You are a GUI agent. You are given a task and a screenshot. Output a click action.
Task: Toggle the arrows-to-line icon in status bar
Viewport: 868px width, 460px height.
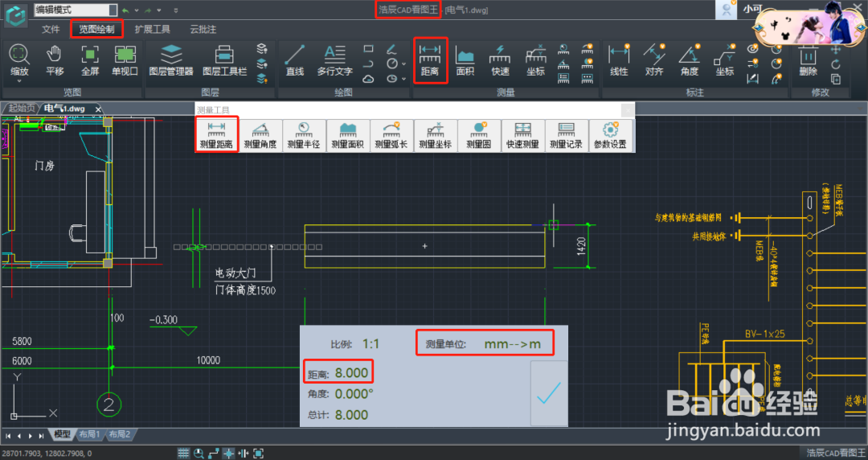tap(244, 454)
